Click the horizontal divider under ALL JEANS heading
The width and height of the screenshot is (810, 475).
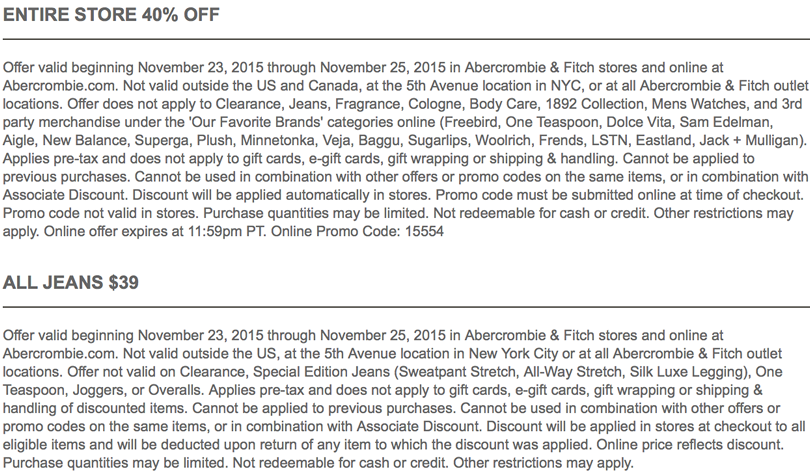coord(406,307)
